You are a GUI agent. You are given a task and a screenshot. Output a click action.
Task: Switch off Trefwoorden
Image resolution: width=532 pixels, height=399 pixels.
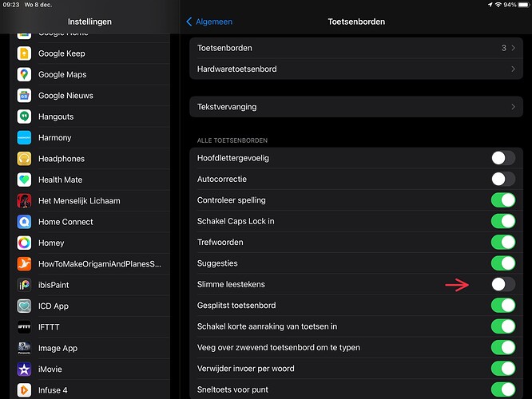[x=503, y=242]
